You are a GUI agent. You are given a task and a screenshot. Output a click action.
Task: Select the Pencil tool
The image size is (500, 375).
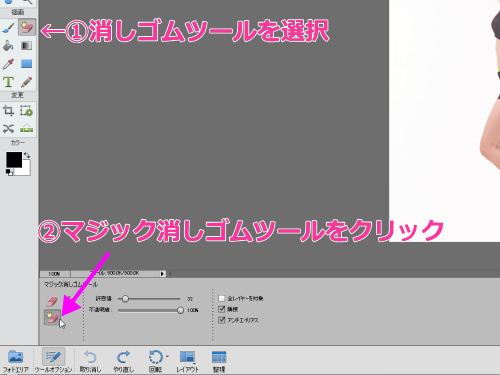tap(27, 82)
